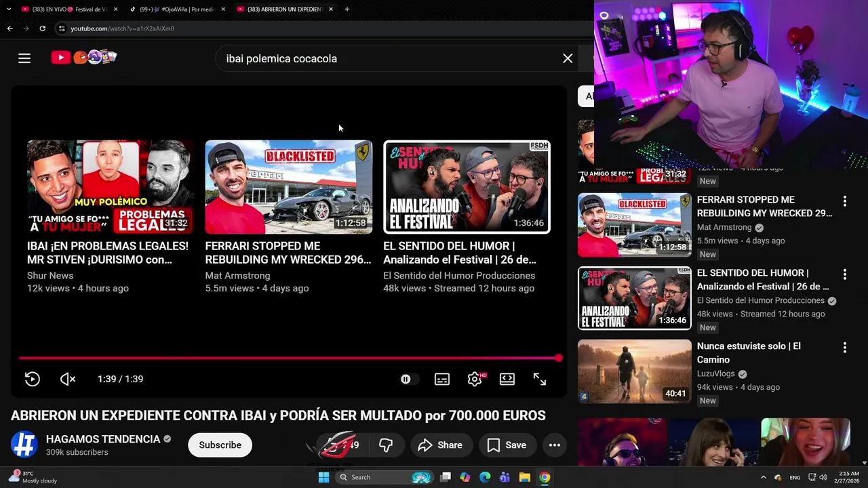Switch to #OjoAViña TikTok browser tab
The image size is (868, 488).
pos(176,9)
